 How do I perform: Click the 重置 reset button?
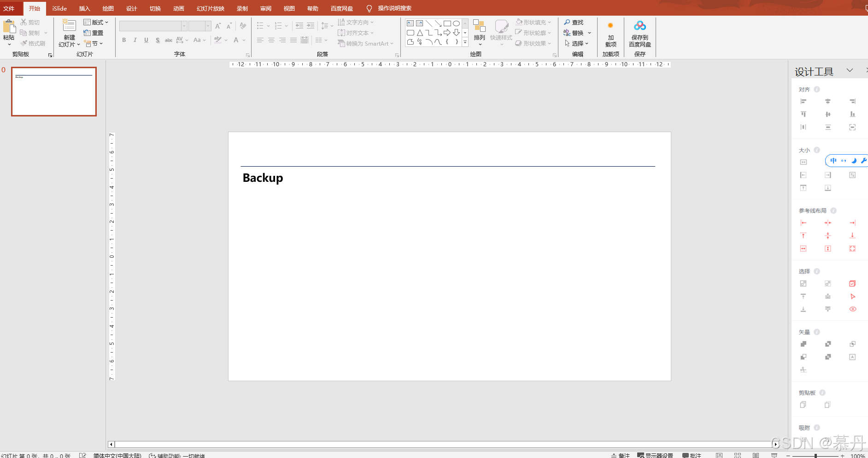pos(94,33)
